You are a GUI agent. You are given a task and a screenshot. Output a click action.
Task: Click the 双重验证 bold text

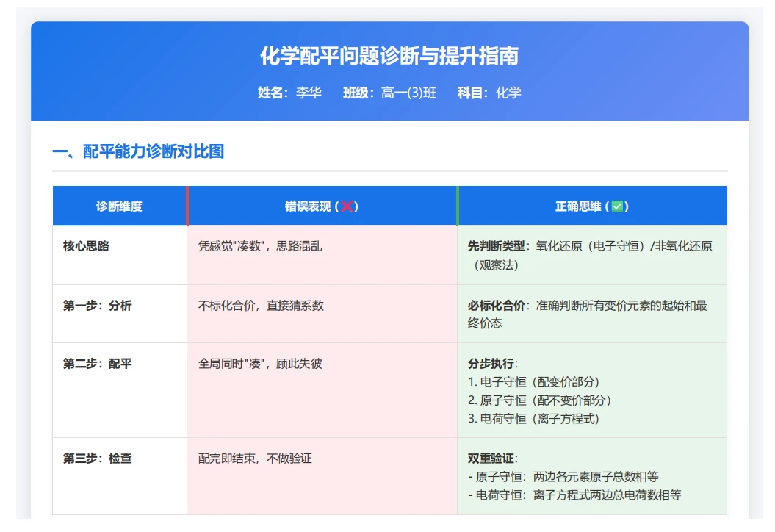[491, 459]
